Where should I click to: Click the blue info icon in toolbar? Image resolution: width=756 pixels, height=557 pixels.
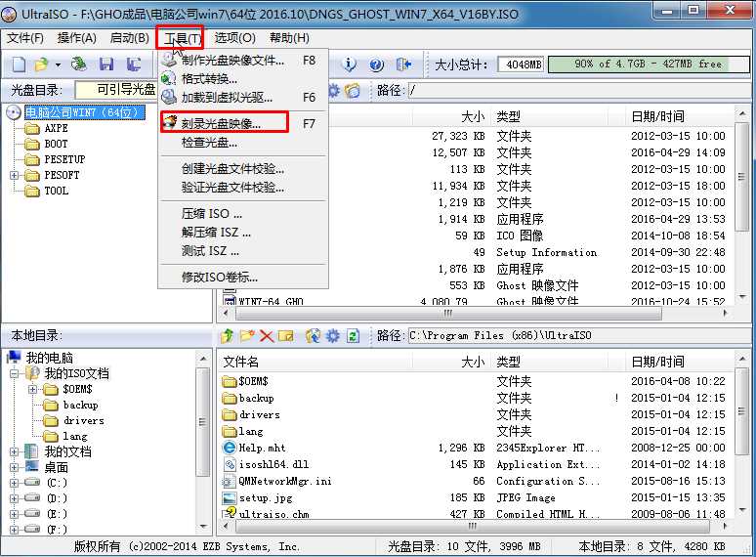(x=349, y=64)
